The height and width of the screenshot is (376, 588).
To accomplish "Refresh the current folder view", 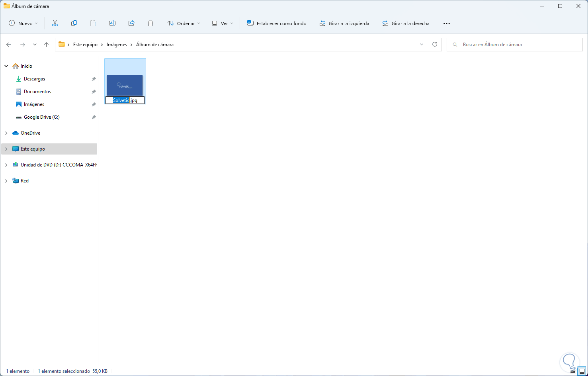I will point(435,45).
